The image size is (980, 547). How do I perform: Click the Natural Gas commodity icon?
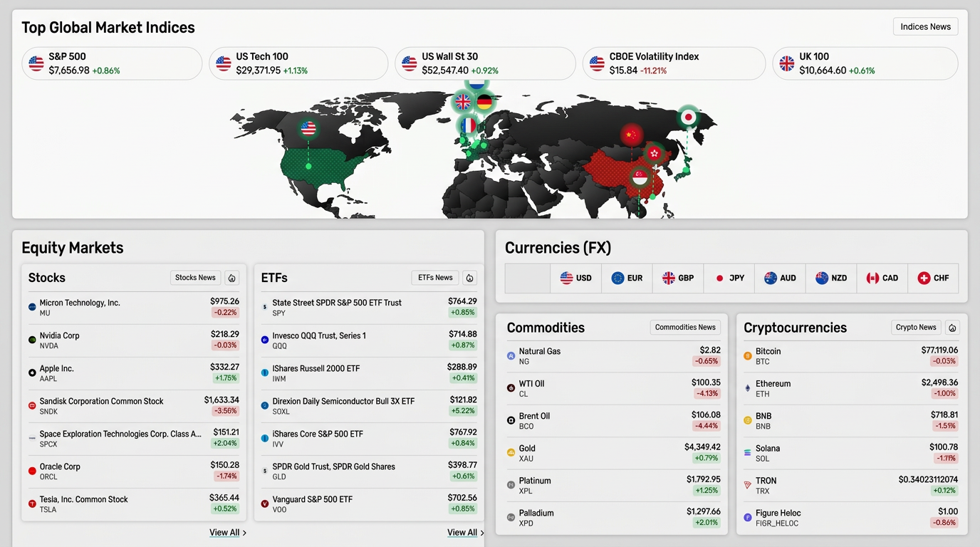tap(511, 355)
